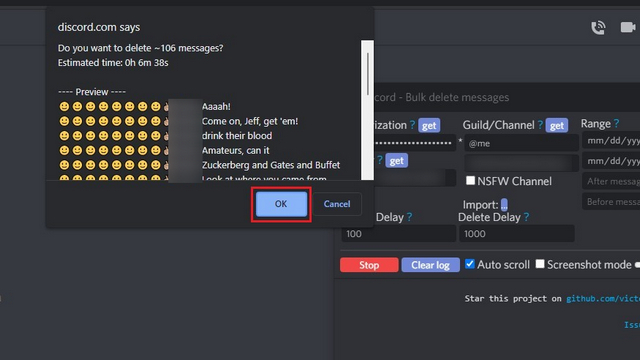Image resolution: width=640 pixels, height=360 pixels.
Task: Open the Range help question mark
Action: (616, 123)
